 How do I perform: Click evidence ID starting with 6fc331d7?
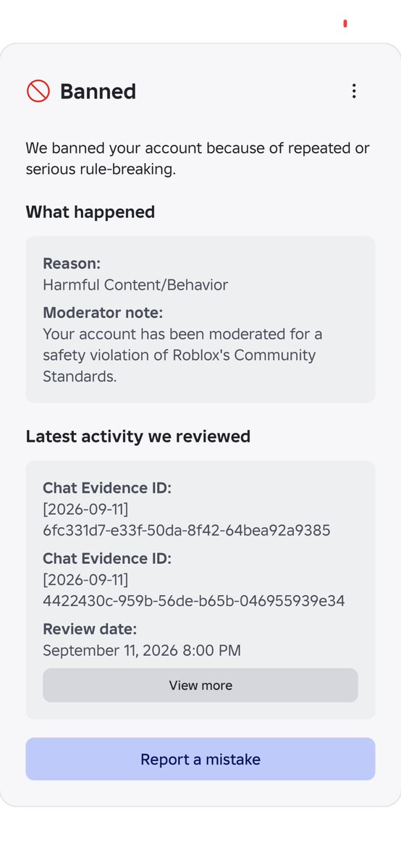pos(187,531)
